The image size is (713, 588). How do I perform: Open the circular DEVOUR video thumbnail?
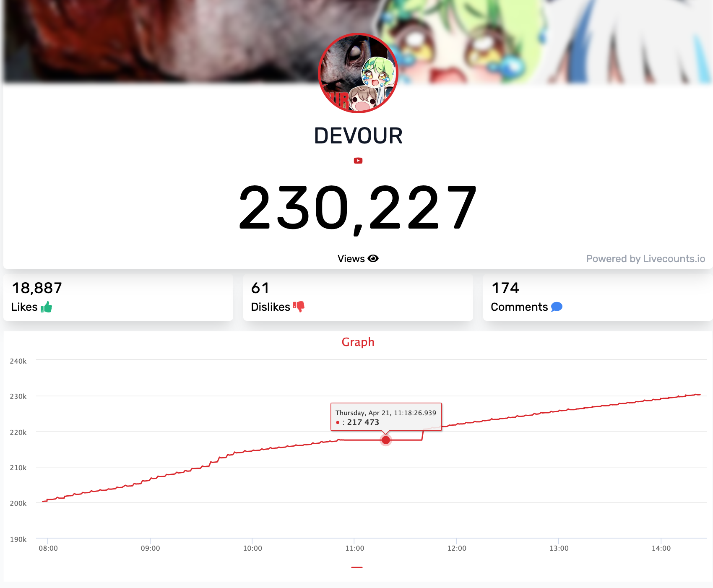pyautogui.click(x=358, y=73)
